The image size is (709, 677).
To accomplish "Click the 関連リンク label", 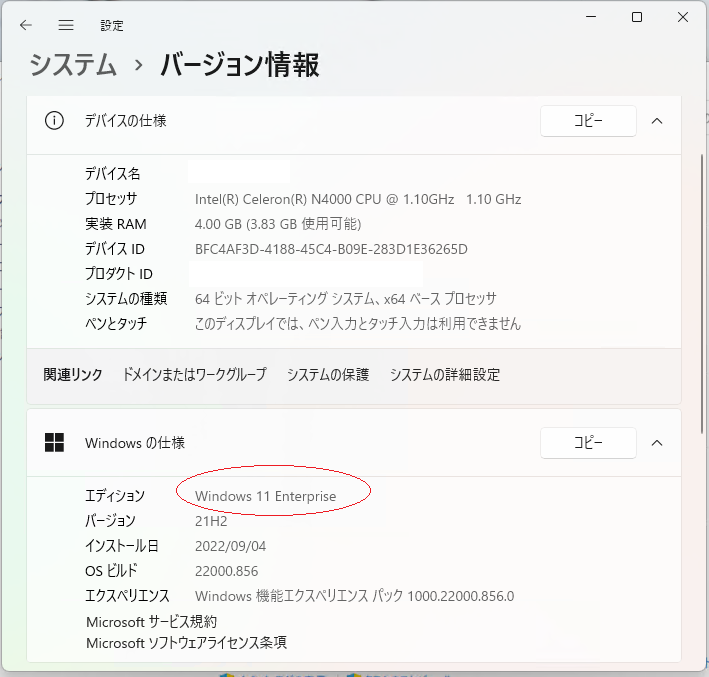I will pyautogui.click(x=73, y=374).
